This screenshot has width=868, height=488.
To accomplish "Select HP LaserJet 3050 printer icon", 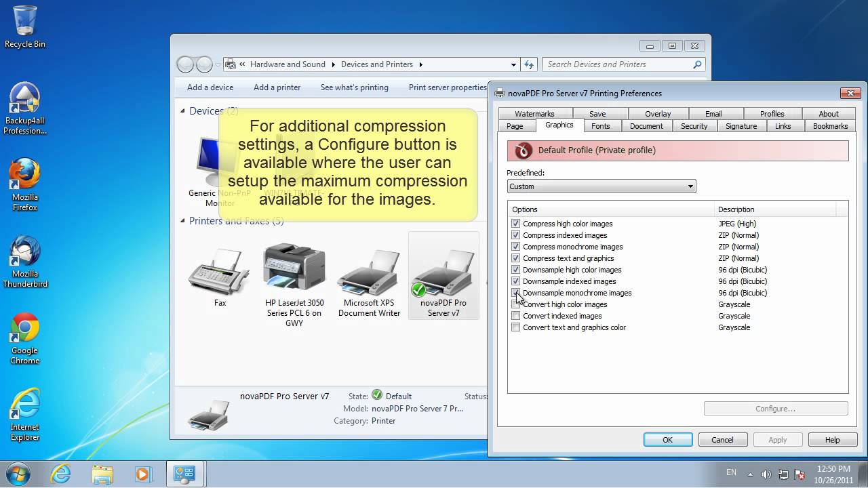I will click(x=294, y=285).
